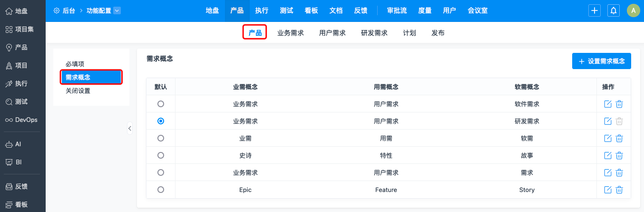The image size is (644, 212).
Task: Select the 史诗 row default radio button
Action: coord(161,155)
